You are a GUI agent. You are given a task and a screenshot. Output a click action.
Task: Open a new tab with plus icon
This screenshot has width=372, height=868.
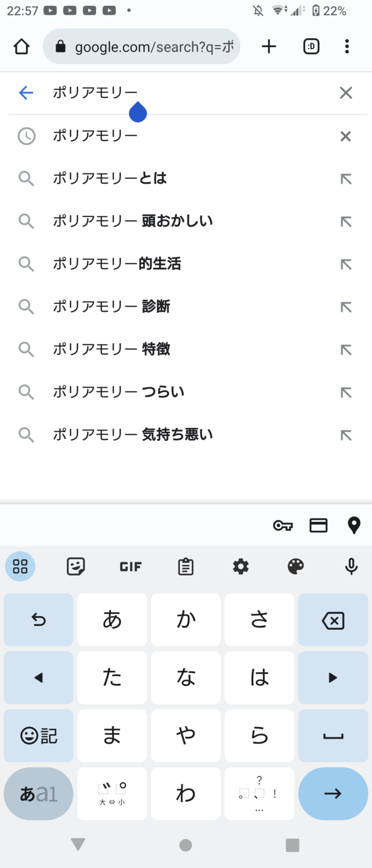coord(269,46)
